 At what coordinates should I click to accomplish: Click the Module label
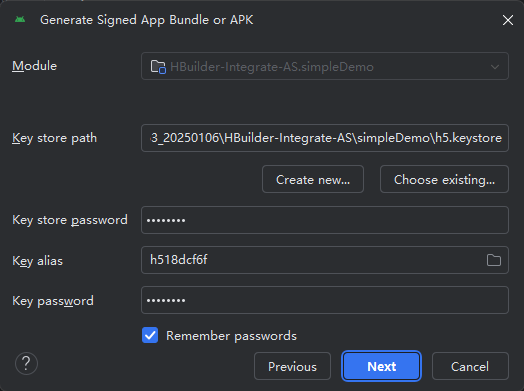tap(34, 66)
